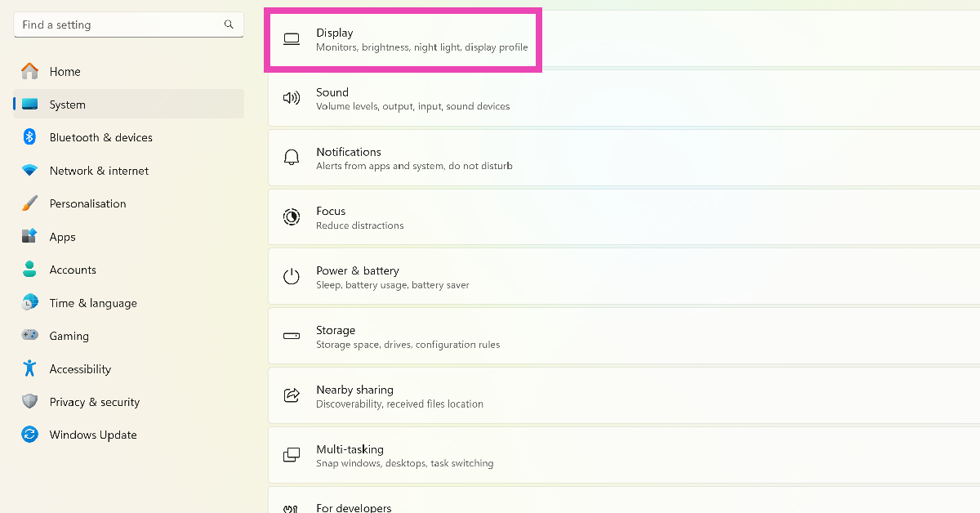Click the Nearby sharing icon

[292, 395]
